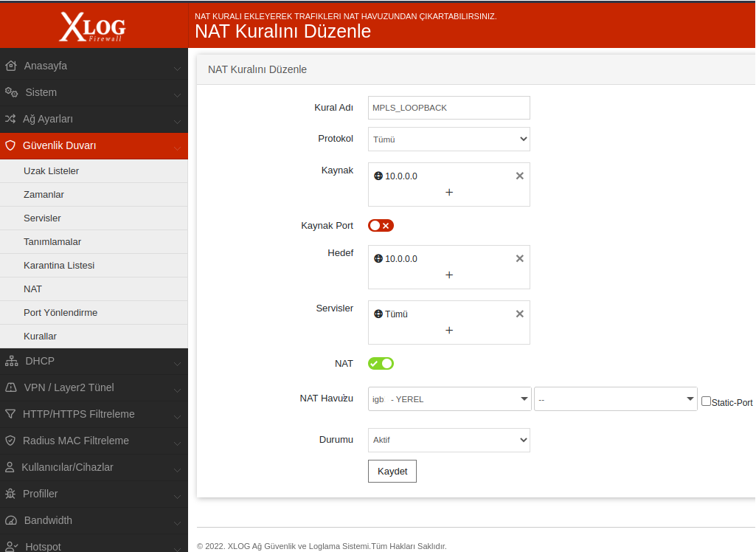Image resolution: width=756 pixels, height=552 pixels.
Task: Open Tanımlamalar submenu item
Action: tap(94, 242)
